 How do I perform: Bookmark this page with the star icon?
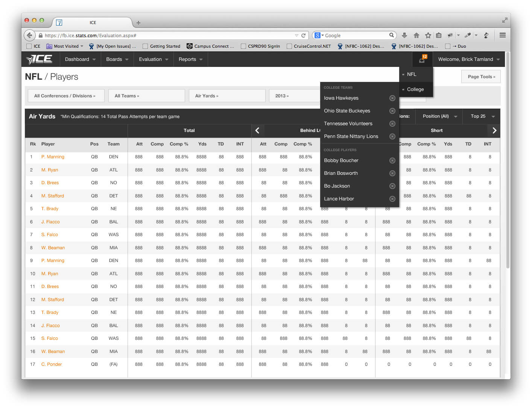point(428,35)
